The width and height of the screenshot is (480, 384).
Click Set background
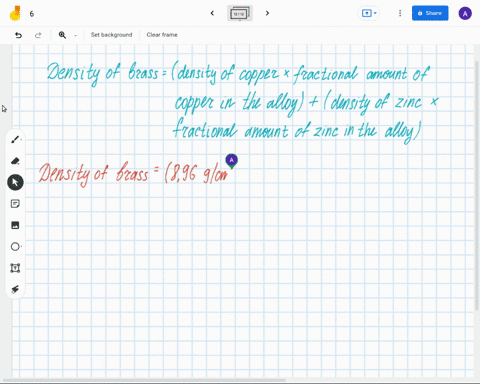coord(111,35)
